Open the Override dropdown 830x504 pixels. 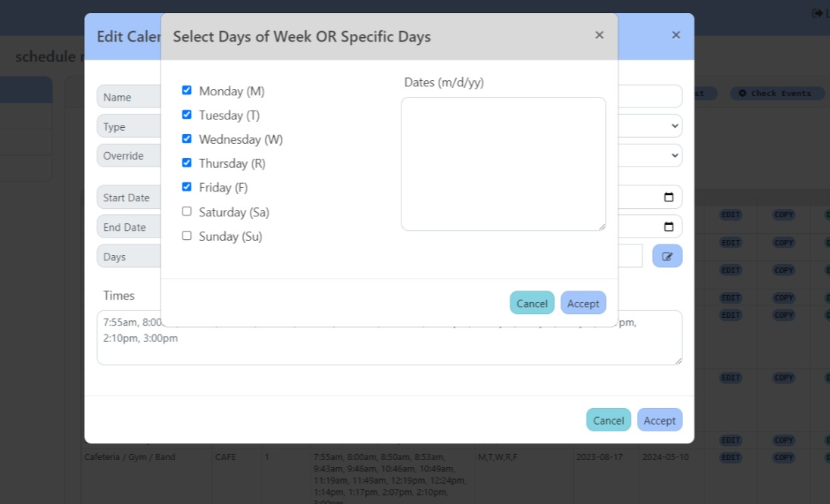click(x=674, y=156)
